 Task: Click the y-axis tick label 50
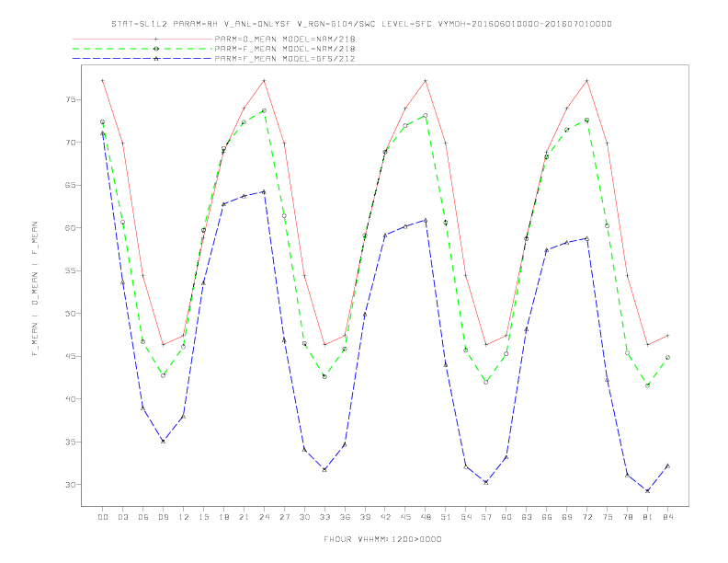(70, 314)
